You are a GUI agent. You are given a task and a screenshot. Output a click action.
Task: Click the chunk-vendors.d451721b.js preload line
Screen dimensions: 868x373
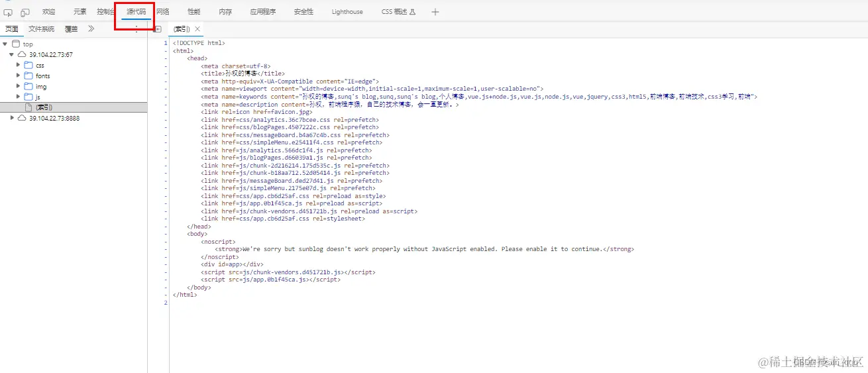[309, 211]
